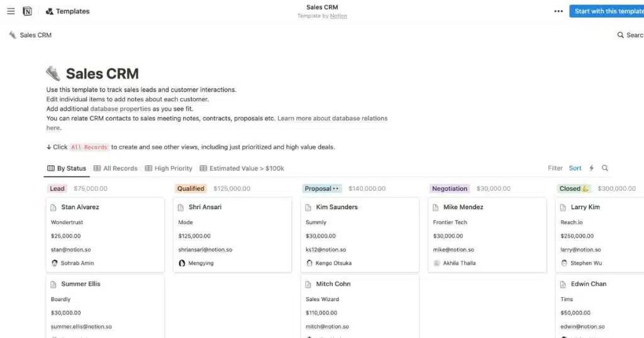
Task: Click Mengying's avatar icon
Action: tap(182, 263)
